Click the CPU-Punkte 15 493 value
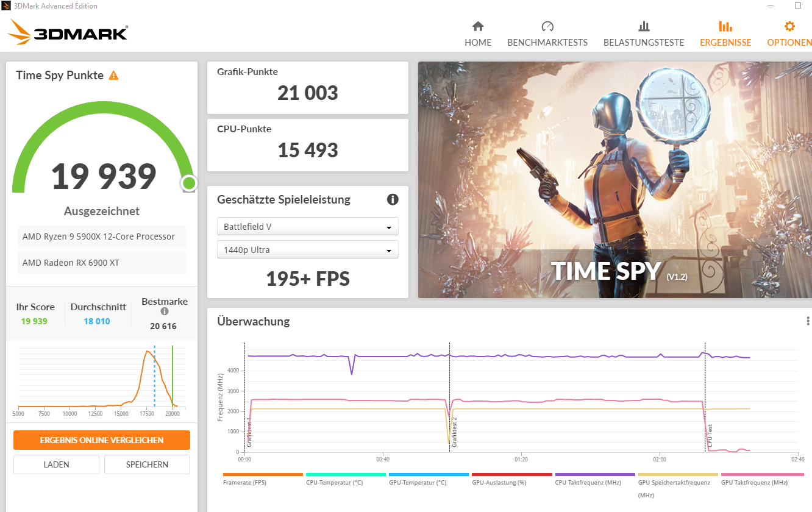The width and height of the screenshot is (812, 512). [308, 151]
